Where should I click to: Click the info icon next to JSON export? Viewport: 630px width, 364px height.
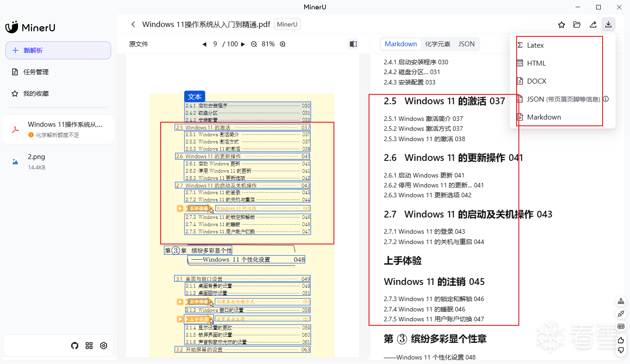tap(606, 99)
